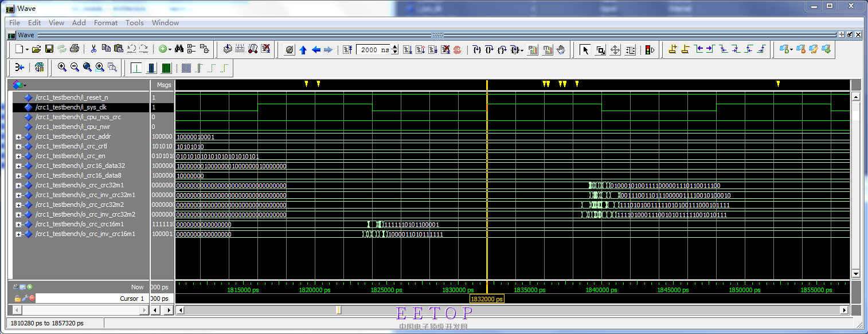The width and height of the screenshot is (868, 334).
Task: Create a new file with the toolbar icon
Action: [x=19, y=49]
